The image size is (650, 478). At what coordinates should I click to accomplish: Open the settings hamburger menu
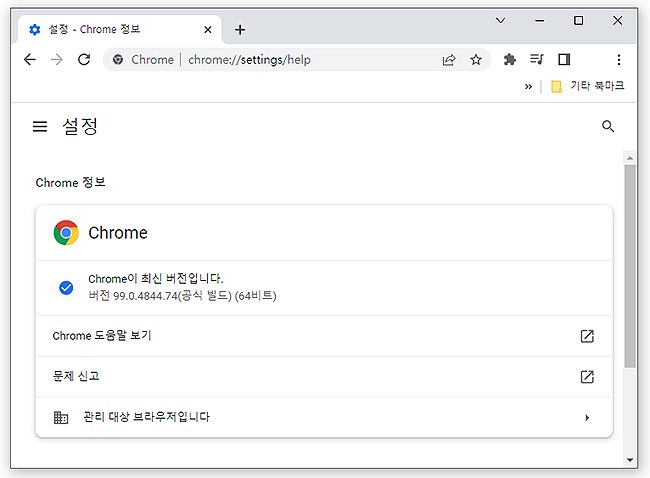[x=40, y=126]
